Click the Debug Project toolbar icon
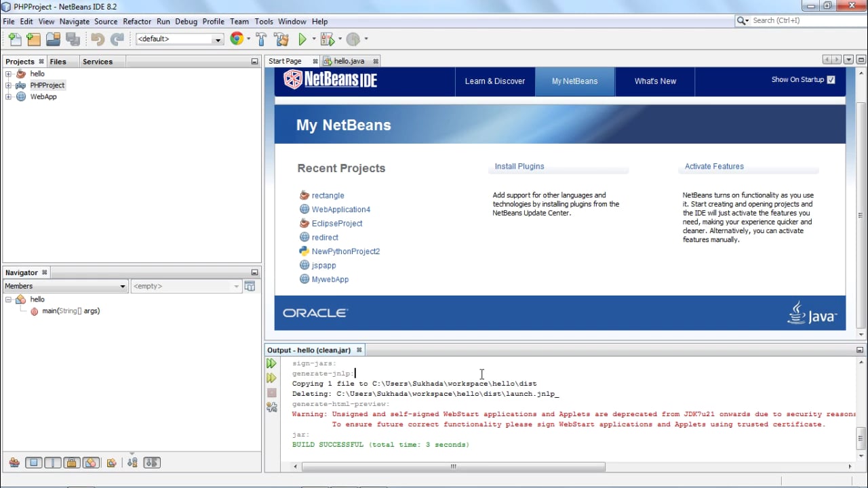The width and height of the screenshot is (868, 488). tap(327, 39)
